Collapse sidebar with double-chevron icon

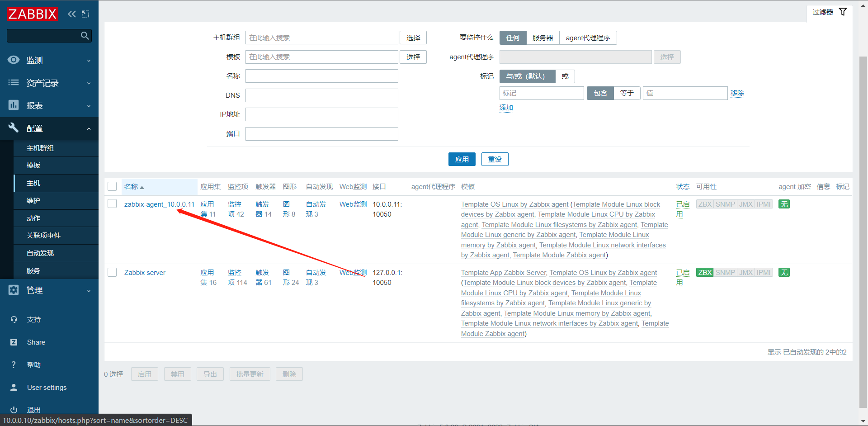coord(72,14)
